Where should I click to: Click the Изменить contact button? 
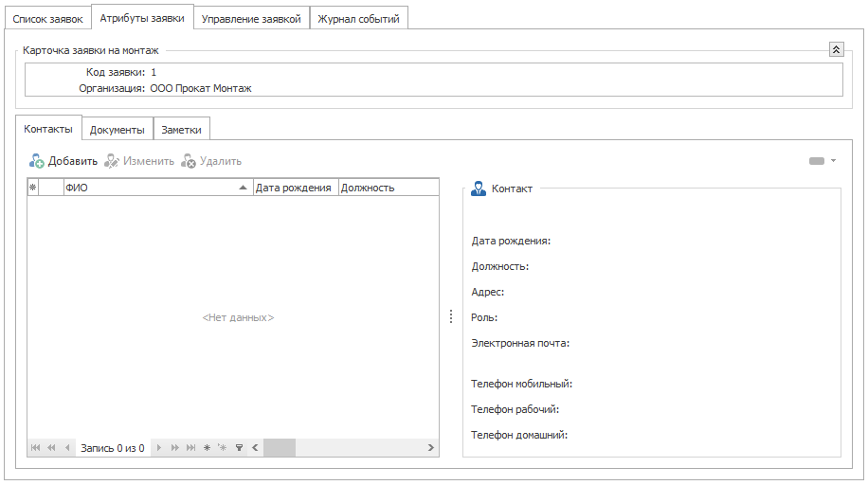[139, 161]
